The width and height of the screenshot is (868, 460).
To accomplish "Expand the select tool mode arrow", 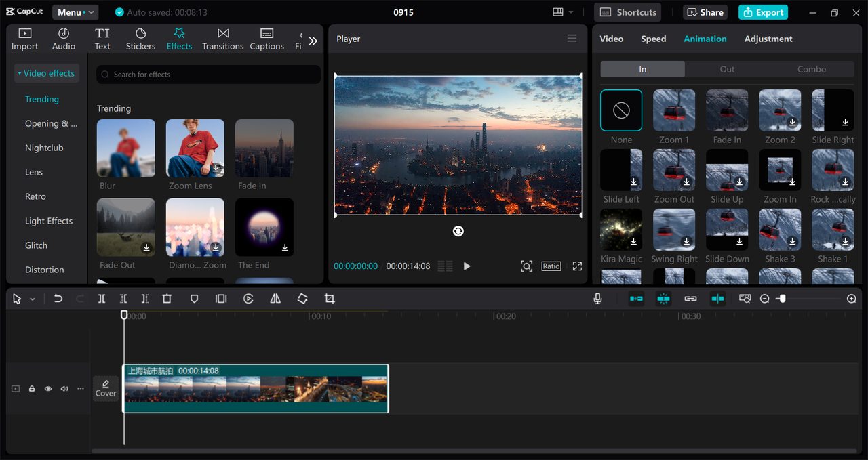I will 33,299.
